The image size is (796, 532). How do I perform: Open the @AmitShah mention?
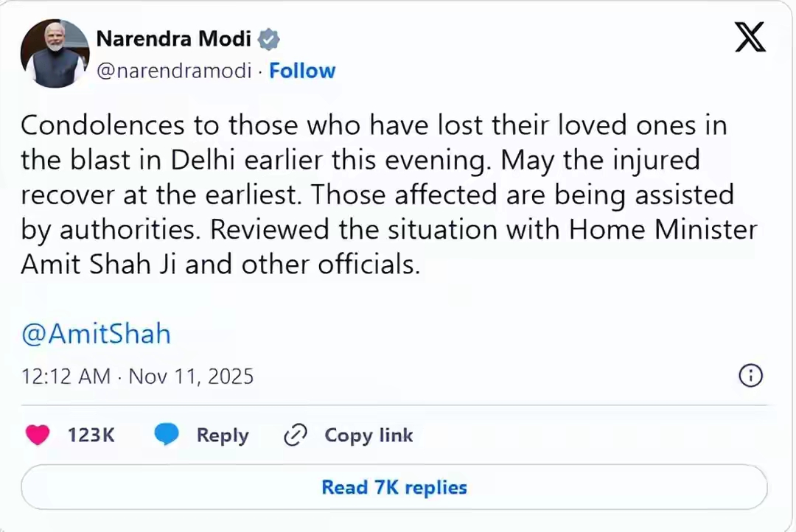coord(96,334)
